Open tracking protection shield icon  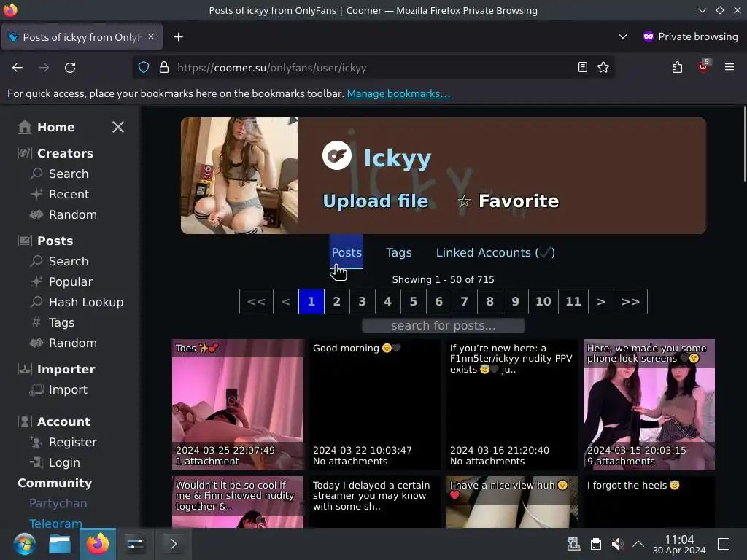144,68
